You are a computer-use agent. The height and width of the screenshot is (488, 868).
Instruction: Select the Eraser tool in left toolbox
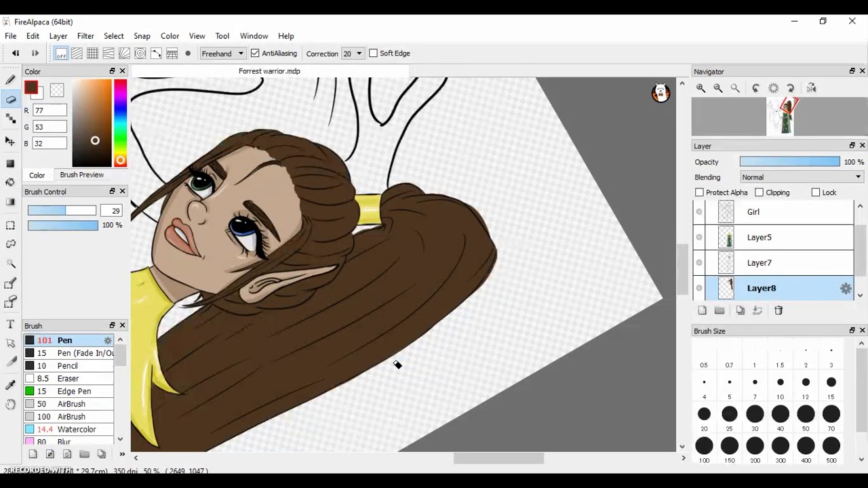pos(10,100)
